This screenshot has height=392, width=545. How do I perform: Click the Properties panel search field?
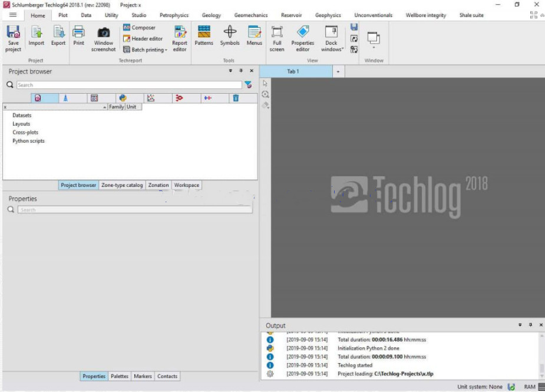135,210
